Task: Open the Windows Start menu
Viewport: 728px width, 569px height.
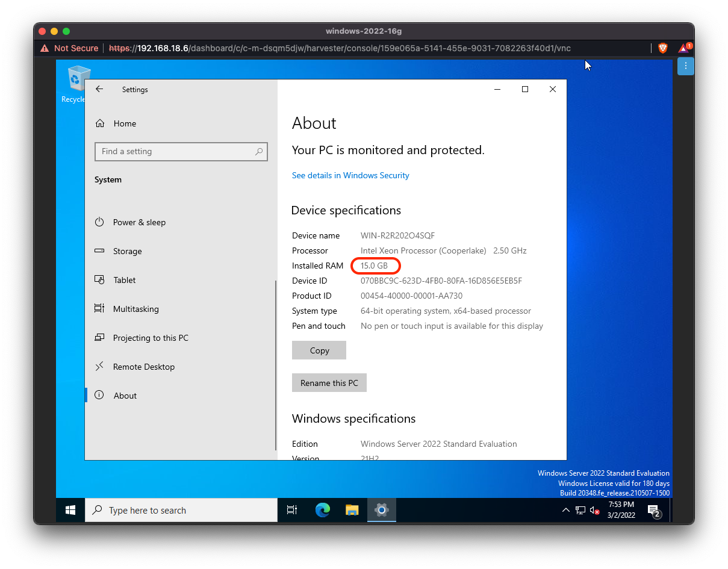Action: [70, 510]
